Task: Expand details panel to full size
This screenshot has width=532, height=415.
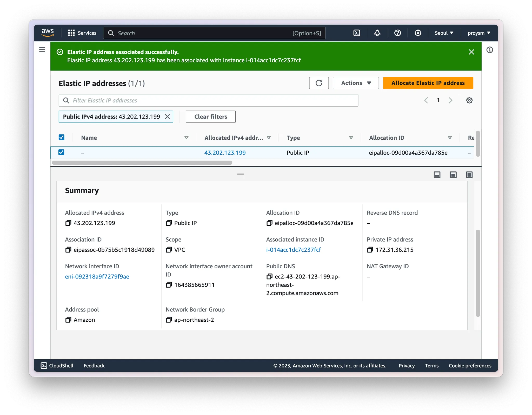Action: pyautogui.click(x=469, y=175)
